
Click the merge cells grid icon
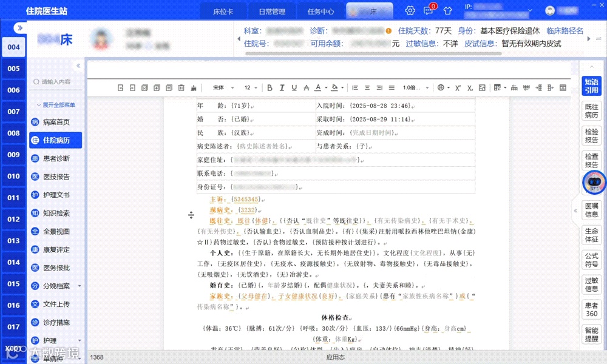coord(563,88)
